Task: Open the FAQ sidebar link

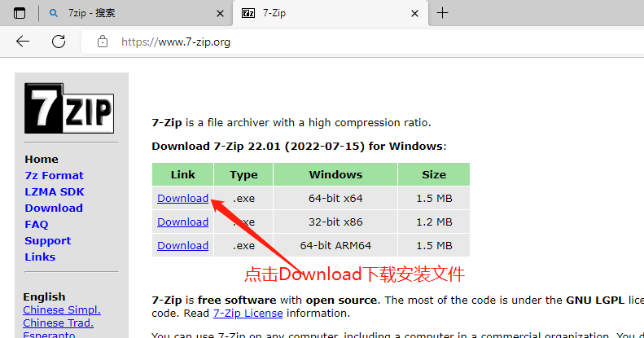Action: [x=37, y=225]
